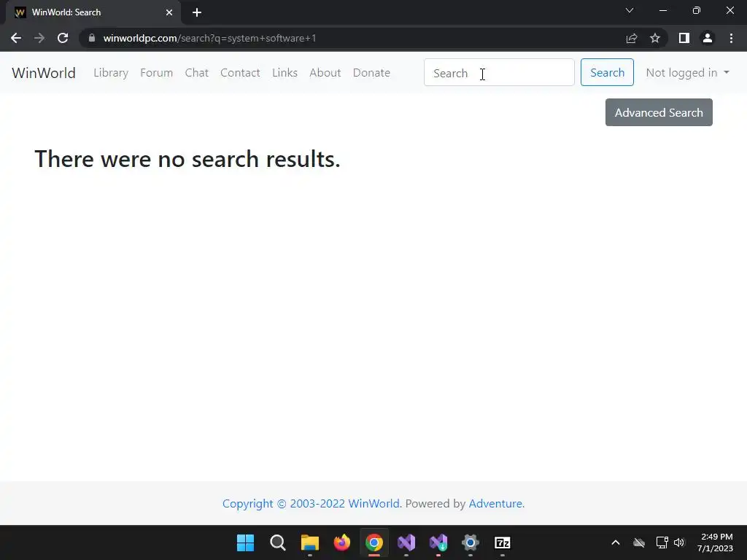Click the cloud sync tray icon
Screen dimensions: 747x560
639,542
